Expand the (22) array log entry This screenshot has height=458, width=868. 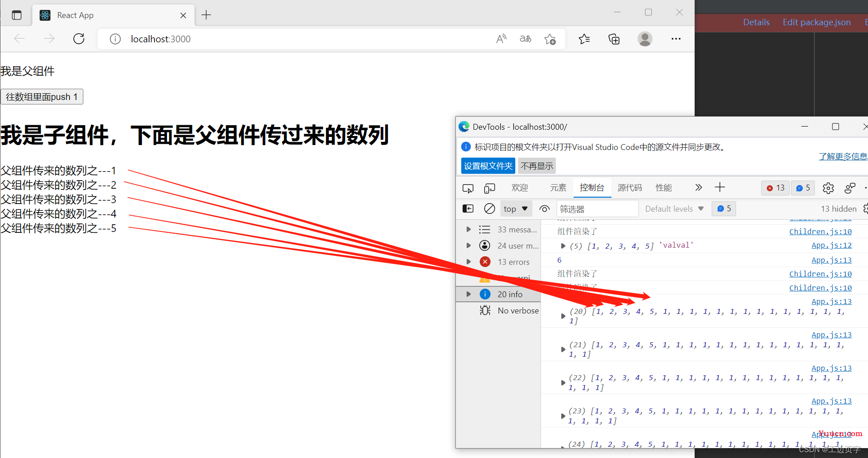(563, 383)
